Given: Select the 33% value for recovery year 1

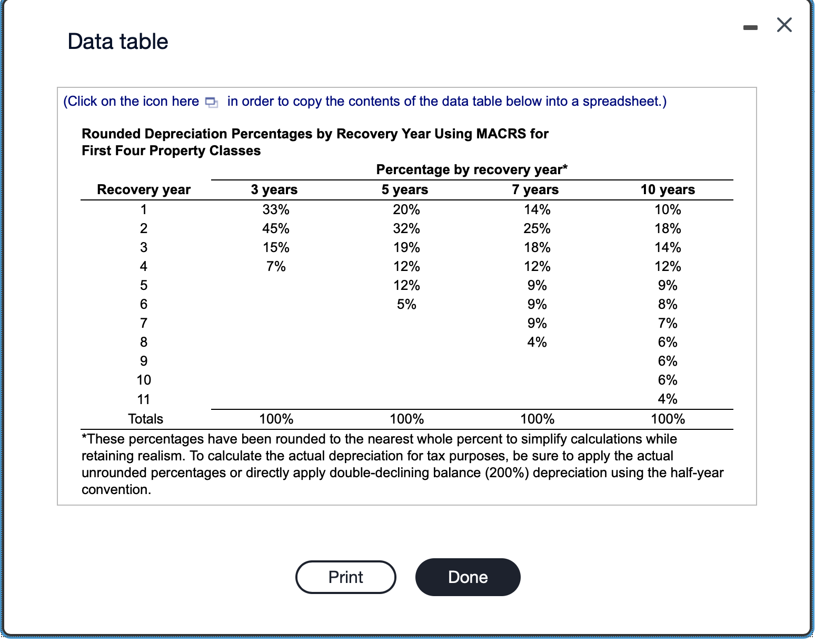Looking at the screenshot, I should 274,209.
